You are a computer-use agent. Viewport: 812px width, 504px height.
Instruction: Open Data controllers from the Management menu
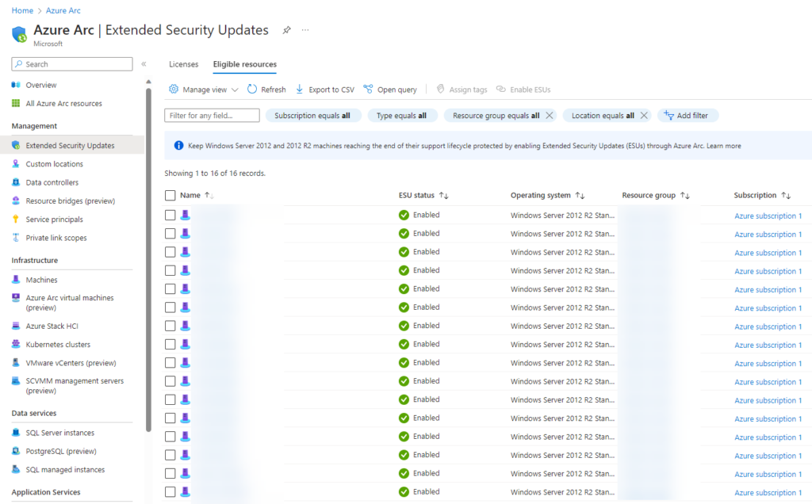(x=54, y=182)
